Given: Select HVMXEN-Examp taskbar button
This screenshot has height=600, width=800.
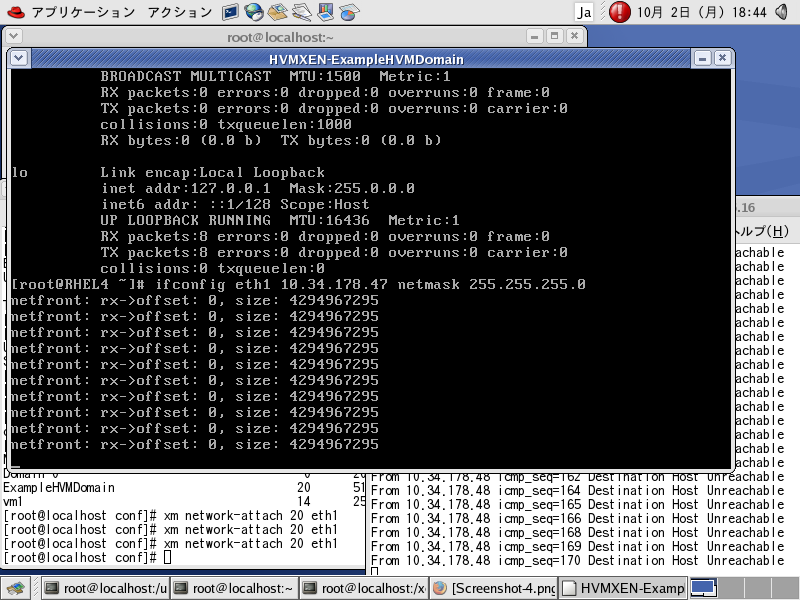Looking at the screenshot, I should 624,588.
